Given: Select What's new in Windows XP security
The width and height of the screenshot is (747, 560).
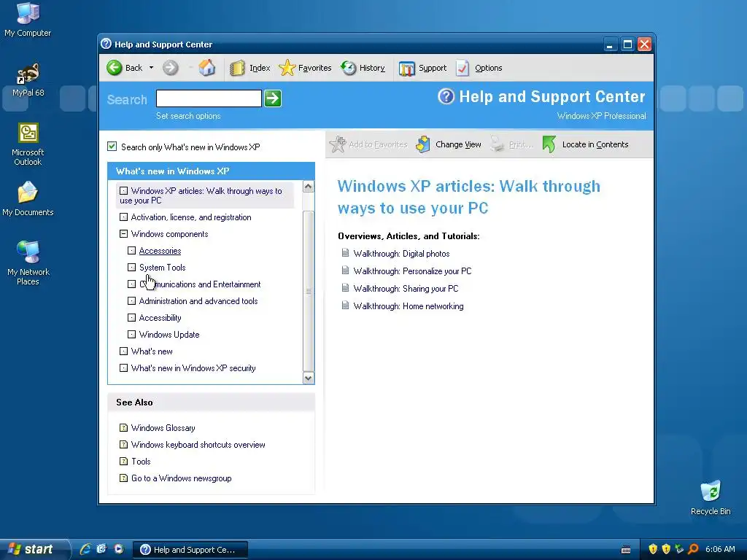Looking at the screenshot, I should pos(193,368).
